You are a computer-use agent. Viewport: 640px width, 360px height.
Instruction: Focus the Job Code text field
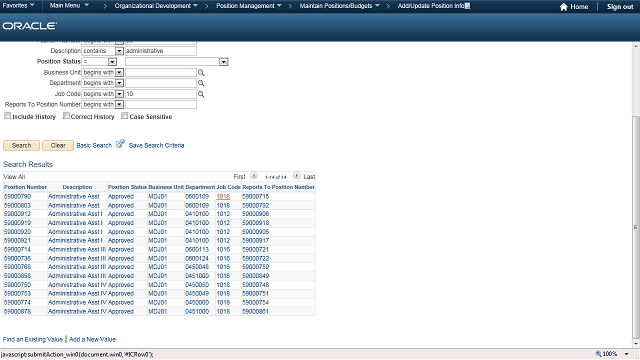(x=161, y=94)
